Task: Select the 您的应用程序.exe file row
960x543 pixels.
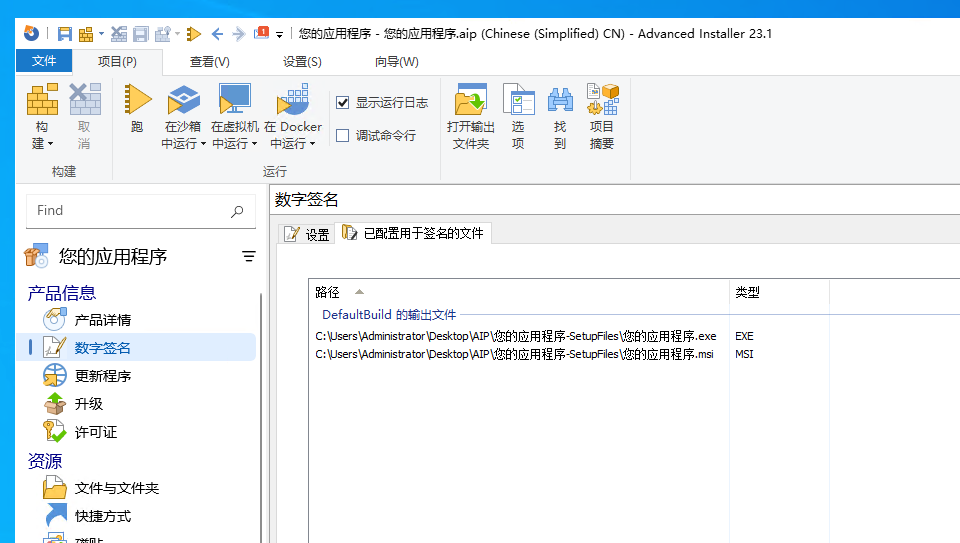Action: (516, 336)
